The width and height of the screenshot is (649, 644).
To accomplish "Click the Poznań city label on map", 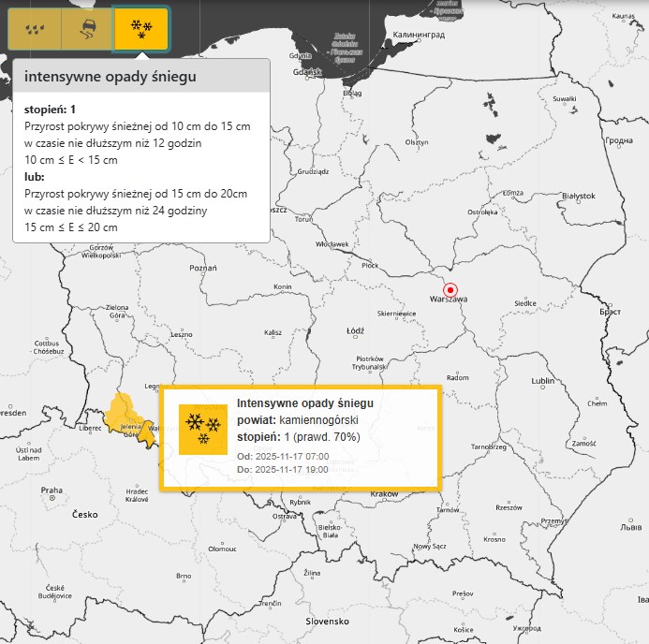I will coord(202,268).
